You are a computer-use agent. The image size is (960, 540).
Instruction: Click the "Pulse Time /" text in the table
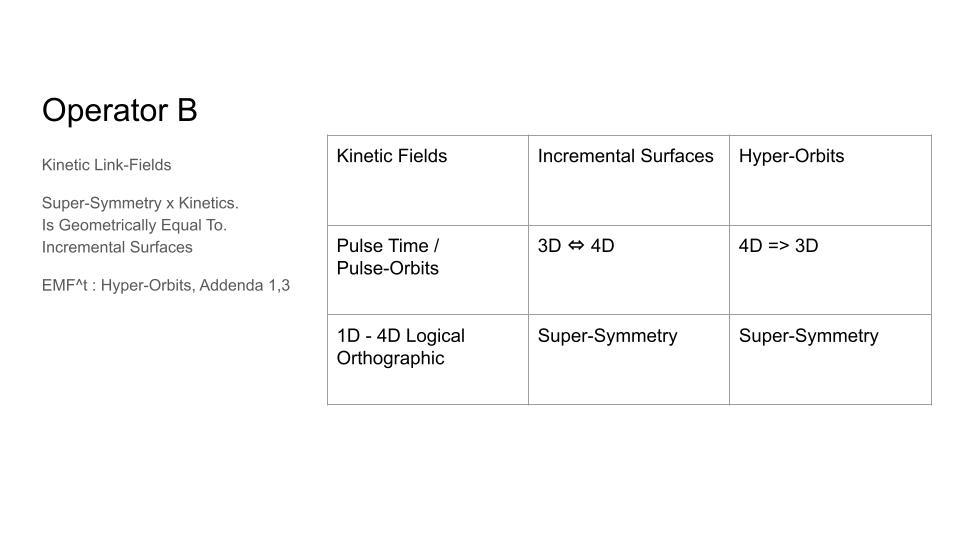[388, 246]
